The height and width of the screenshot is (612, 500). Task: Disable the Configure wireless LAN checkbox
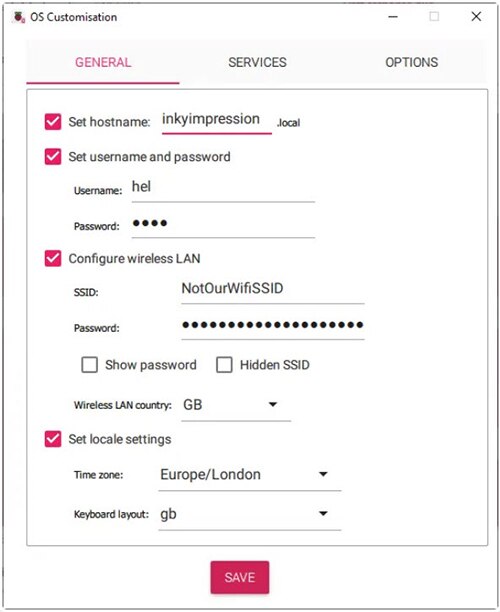[53, 258]
